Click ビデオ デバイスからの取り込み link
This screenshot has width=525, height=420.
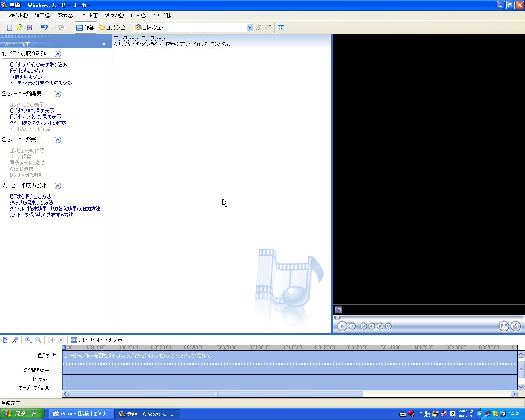coord(38,65)
